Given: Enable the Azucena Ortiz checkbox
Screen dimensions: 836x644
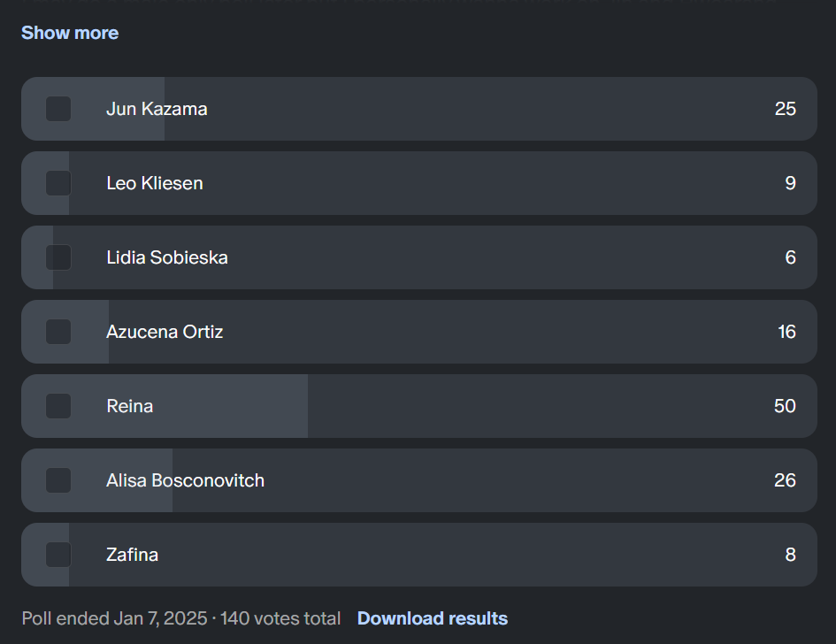Looking at the screenshot, I should (x=58, y=332).
